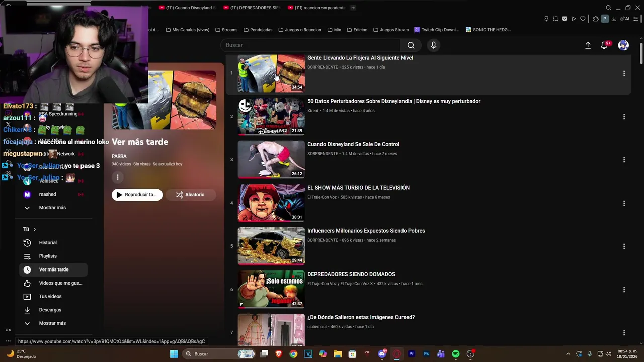Activate voice search microphone icon
Viewport: 644px width, 362px height.
tap(434, 45)
